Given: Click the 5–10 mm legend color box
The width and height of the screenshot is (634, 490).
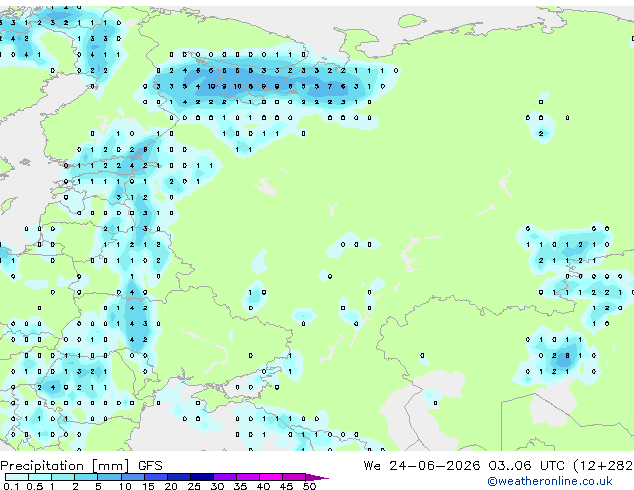Looking at the screenshot, I should point(109,477).
